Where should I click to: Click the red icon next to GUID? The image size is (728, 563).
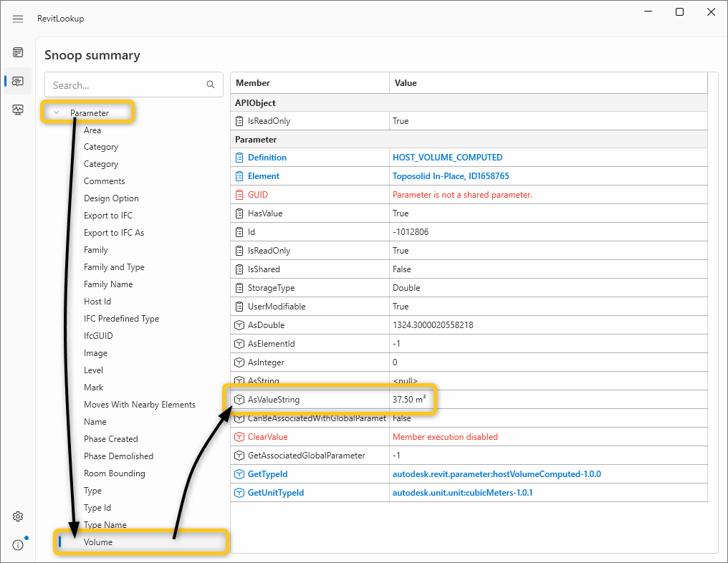click(240, 194)
